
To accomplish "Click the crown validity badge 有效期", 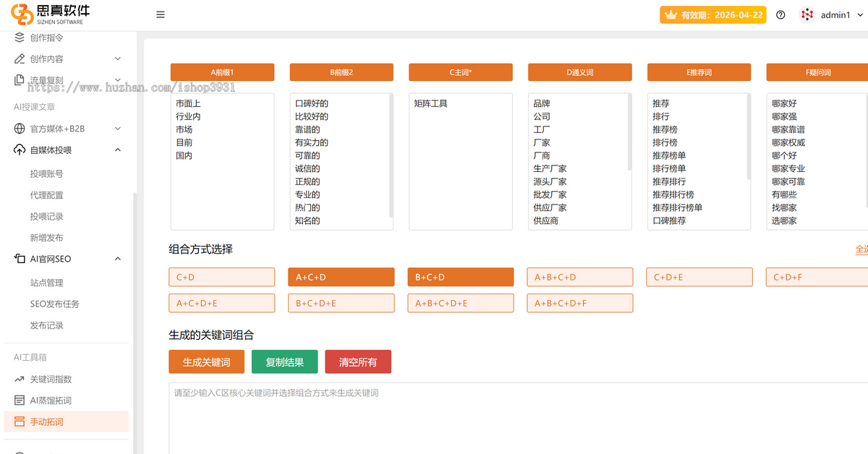I will point(712,14).
